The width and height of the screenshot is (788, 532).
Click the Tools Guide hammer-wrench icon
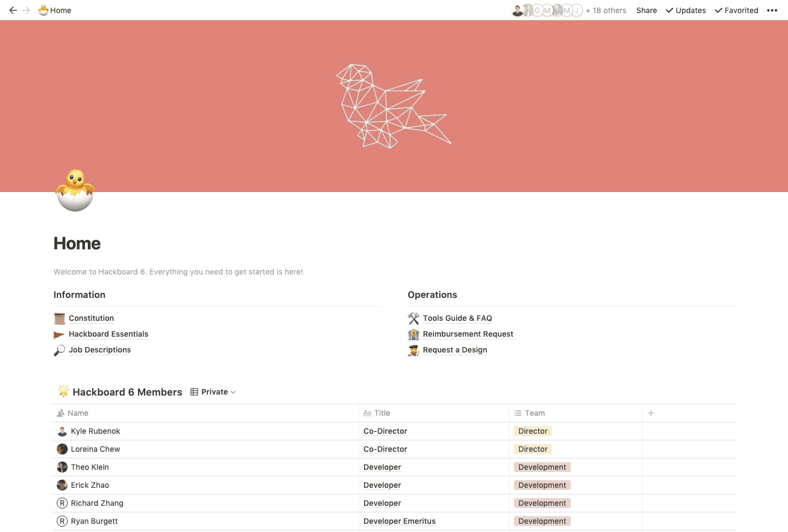coord(414,318)
